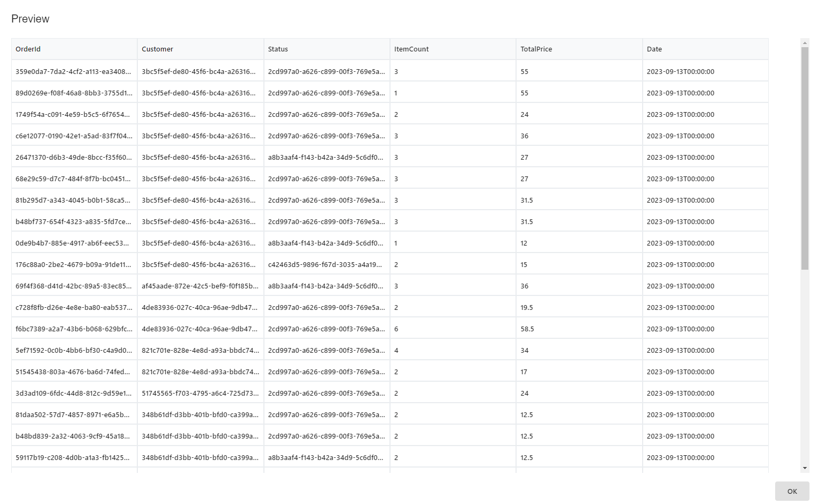Click the Status column header

[x=278, y=49]
